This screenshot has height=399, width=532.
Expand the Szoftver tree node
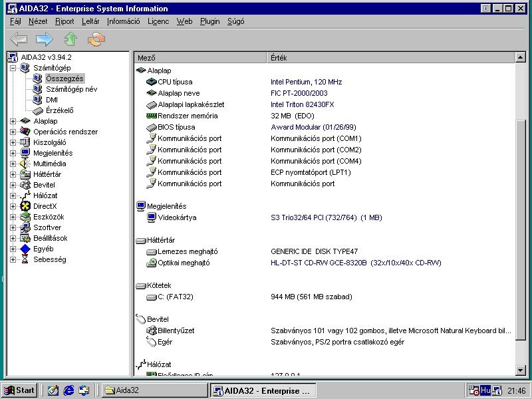tap(13, 227)
